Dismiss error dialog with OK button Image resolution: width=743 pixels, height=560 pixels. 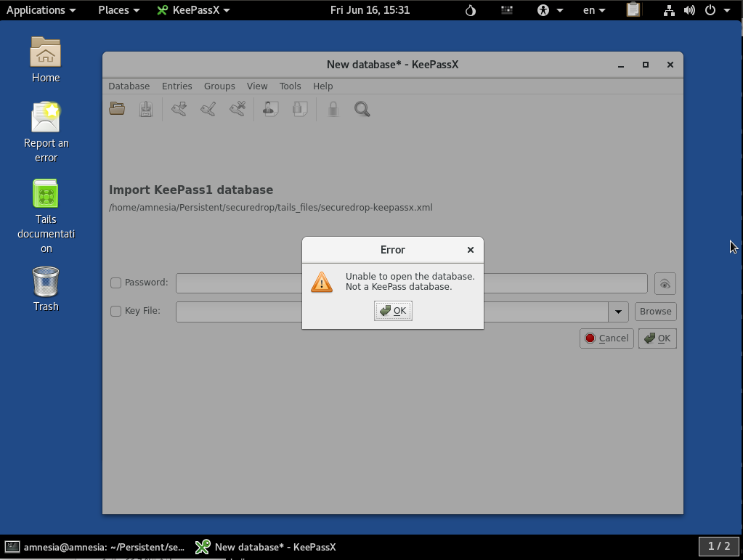coord(392,310)
